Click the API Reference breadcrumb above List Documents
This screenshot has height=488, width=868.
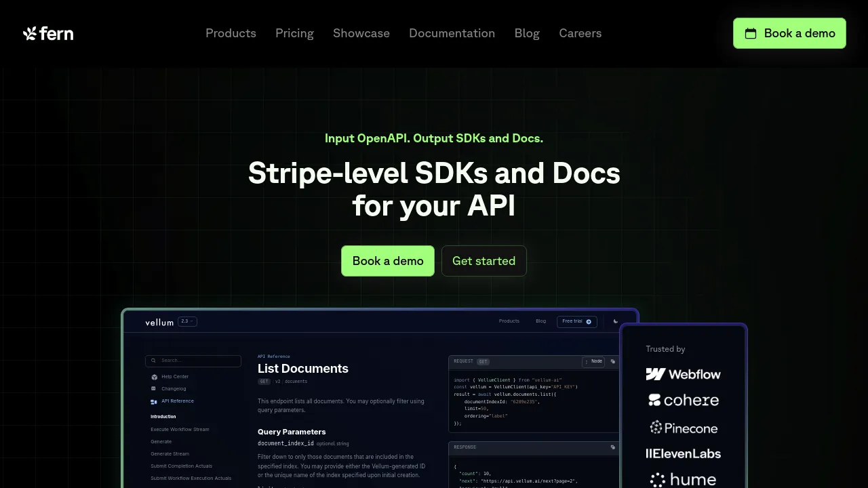click(x=274, y=357)
